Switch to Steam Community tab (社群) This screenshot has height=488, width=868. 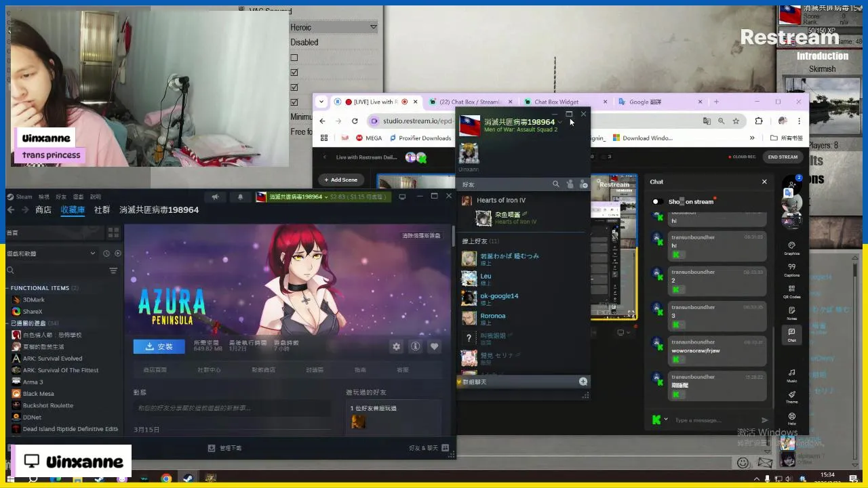click(x=102, y=210)
